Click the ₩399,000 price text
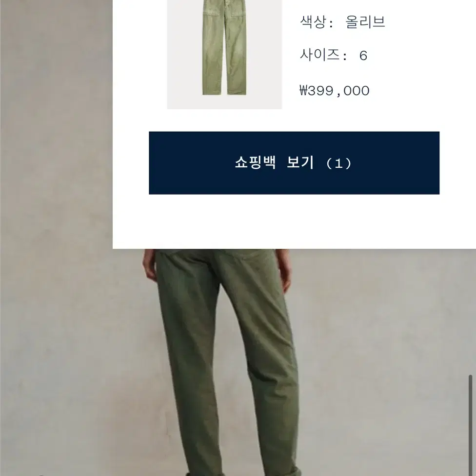This screenshot has height=476, width=476. pyautogui.click(x=334, y=90)
